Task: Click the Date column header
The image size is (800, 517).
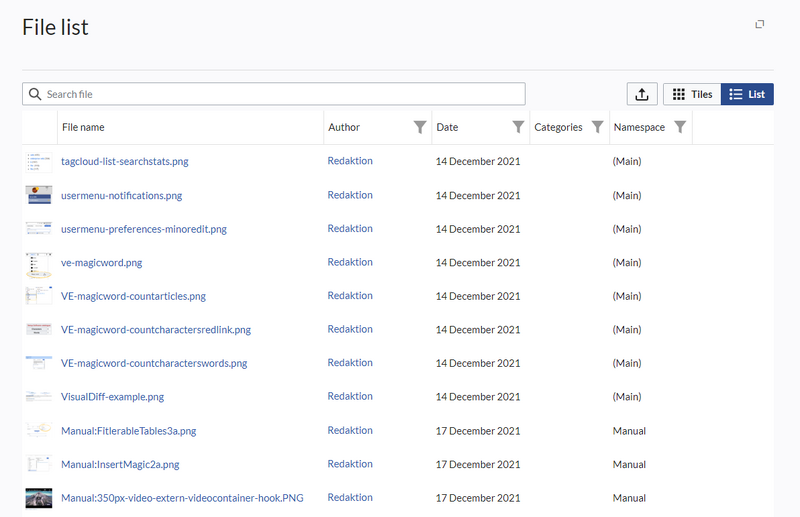Action: (447, 127)
